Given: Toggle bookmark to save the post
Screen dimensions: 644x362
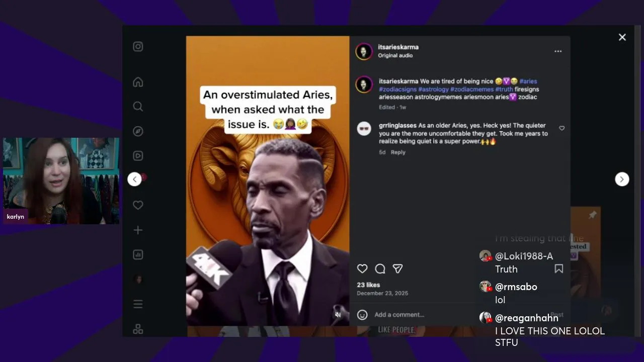Looking at the screenshot, I should pyautogui.click(x=558, y=269).
